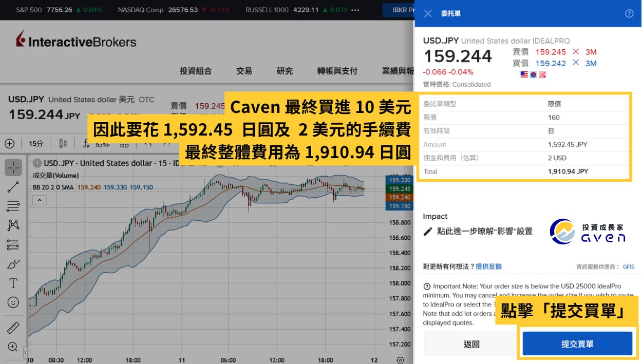Select the trend line drawing tool
Viewport: 642px width, 364px height.
(x=13, y=187)
